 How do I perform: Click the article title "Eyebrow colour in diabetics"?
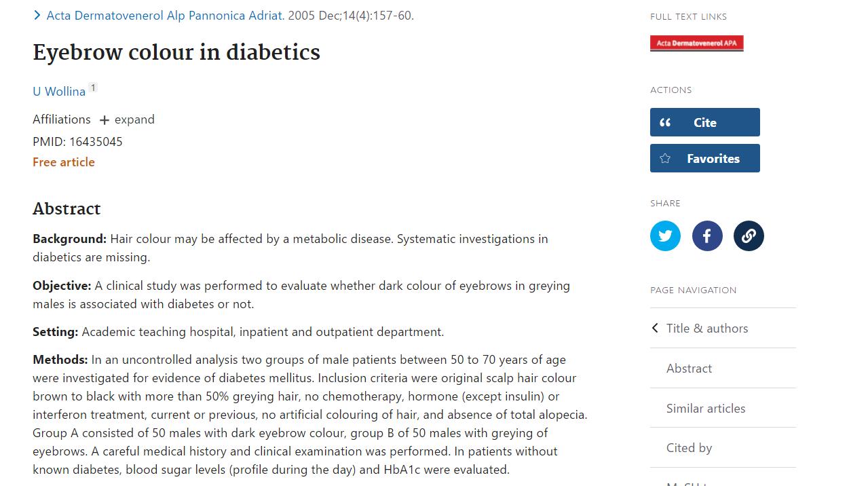tap(176, 53)
